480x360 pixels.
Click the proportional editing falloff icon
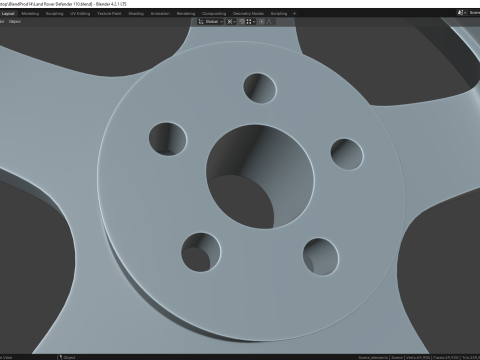tap(270, 22)
